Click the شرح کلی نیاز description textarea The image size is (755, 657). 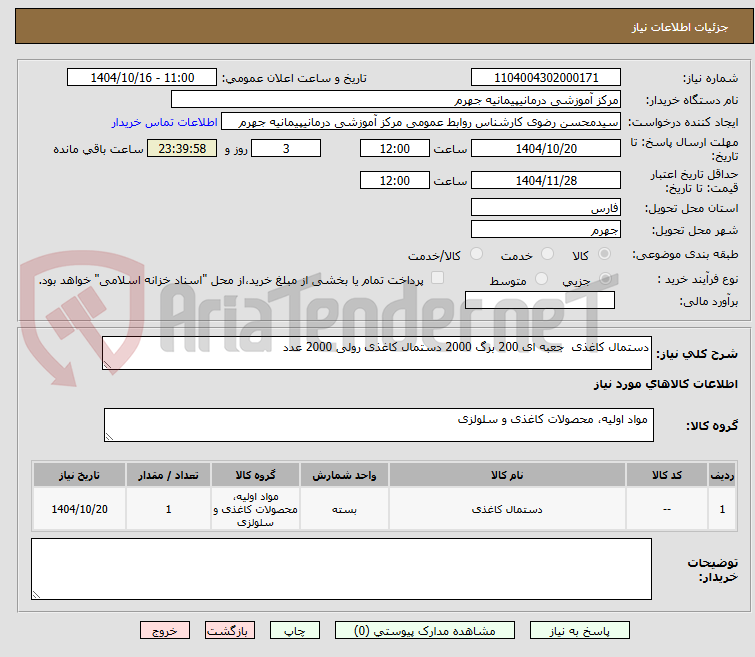(377, 353)
